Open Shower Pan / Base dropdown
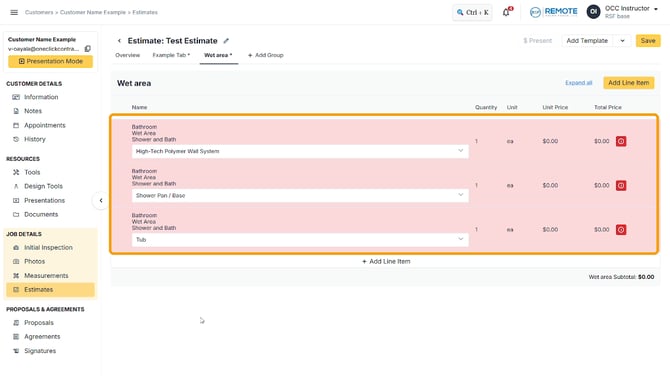The height and width of the screenshot is (376, 670). [300, 195]
